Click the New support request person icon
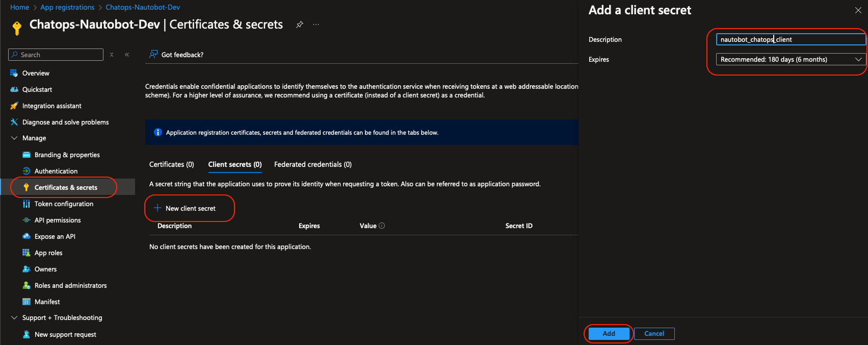This screenshot has width=868, height=345. click(27, 334)
